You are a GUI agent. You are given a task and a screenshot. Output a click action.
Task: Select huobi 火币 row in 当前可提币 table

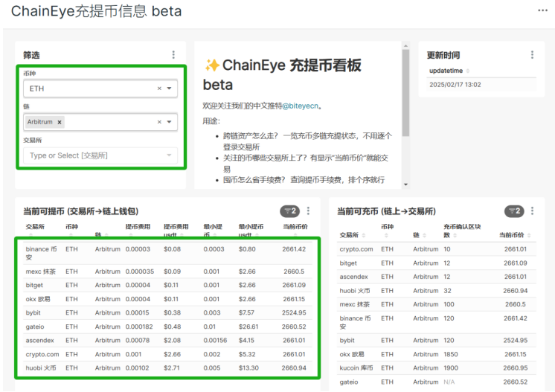pyautogui.click(x=168, y=368)
